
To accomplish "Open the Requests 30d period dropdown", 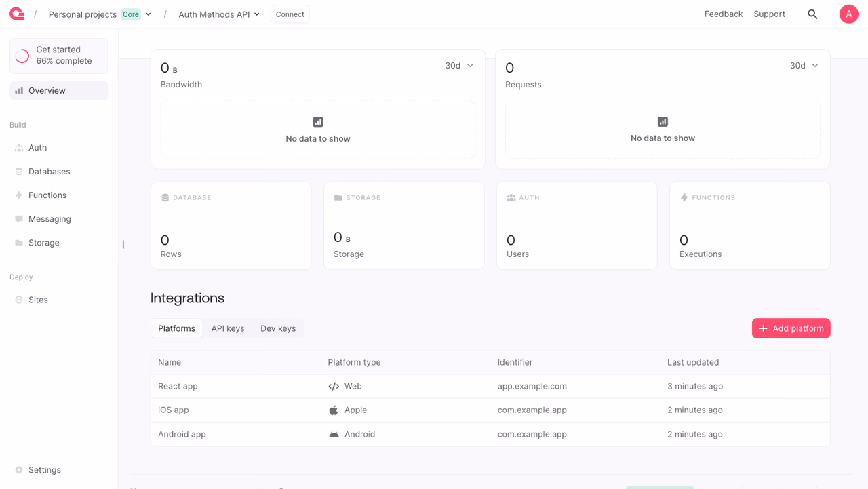I will 804,66.
